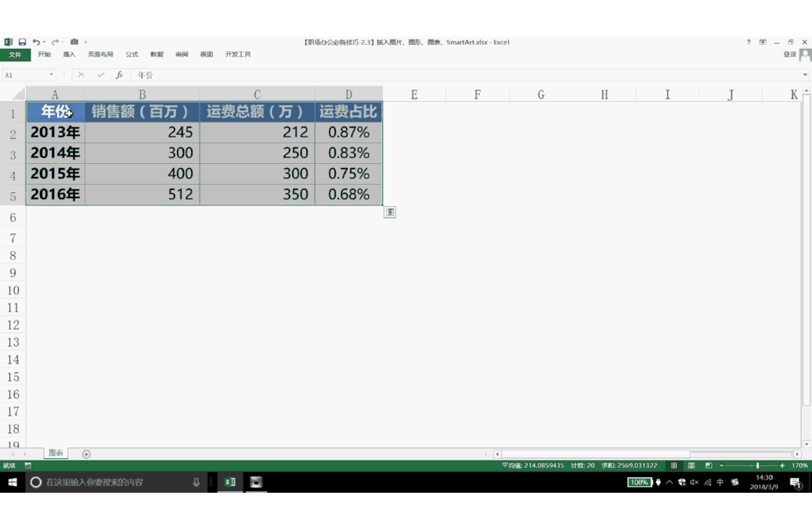Click the New Sheet plus button
The width and height of the screenshot is (812, 530).
click(86, 454)
